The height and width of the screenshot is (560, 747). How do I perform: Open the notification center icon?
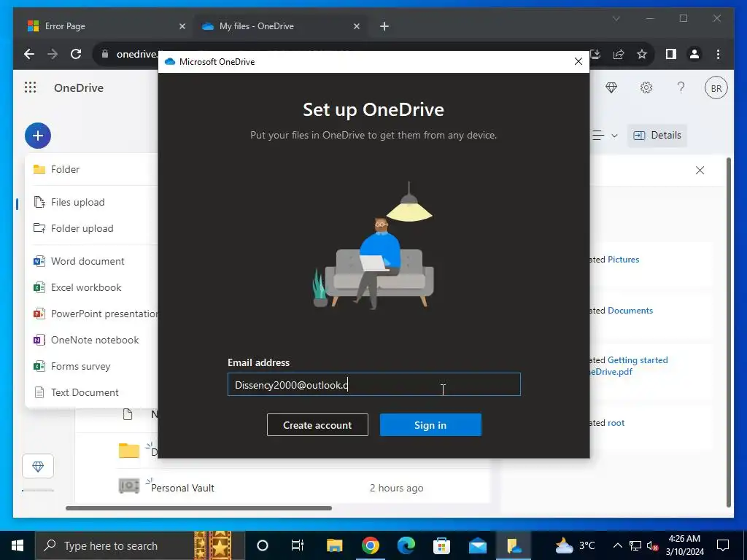tap(723, 545)
